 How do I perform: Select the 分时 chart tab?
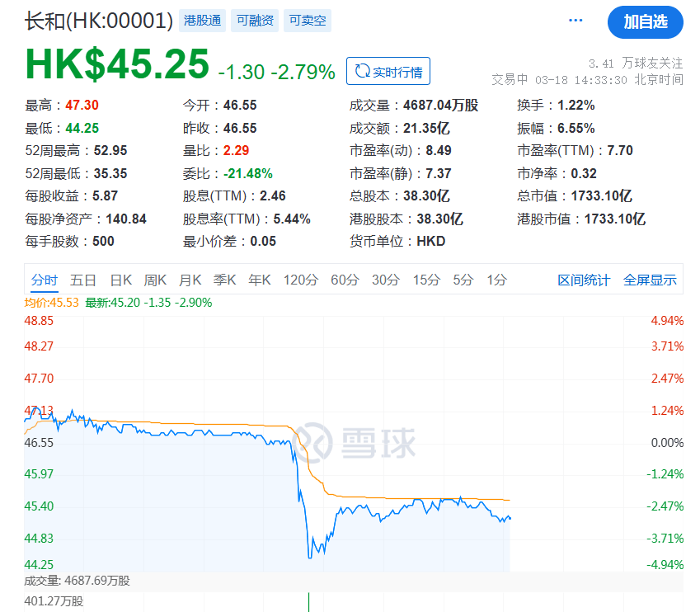click(x=45, y=280)
